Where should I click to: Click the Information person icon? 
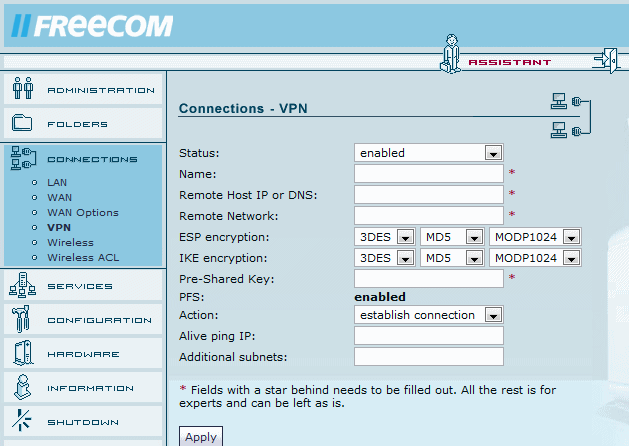coord(23,388)
